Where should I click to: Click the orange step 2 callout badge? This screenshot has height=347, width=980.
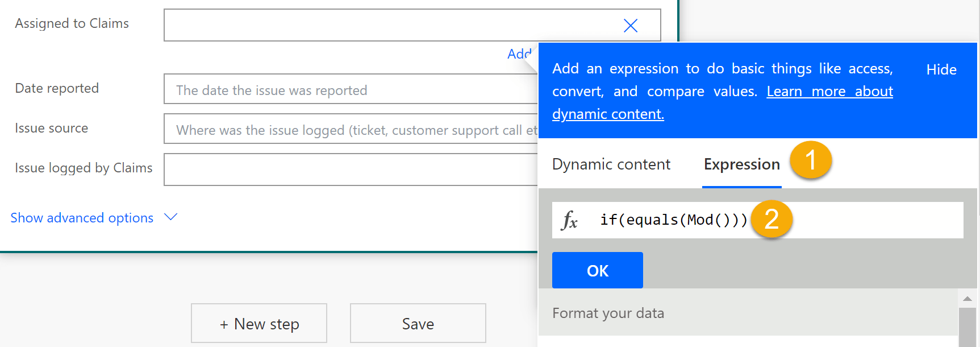[772, 220]
